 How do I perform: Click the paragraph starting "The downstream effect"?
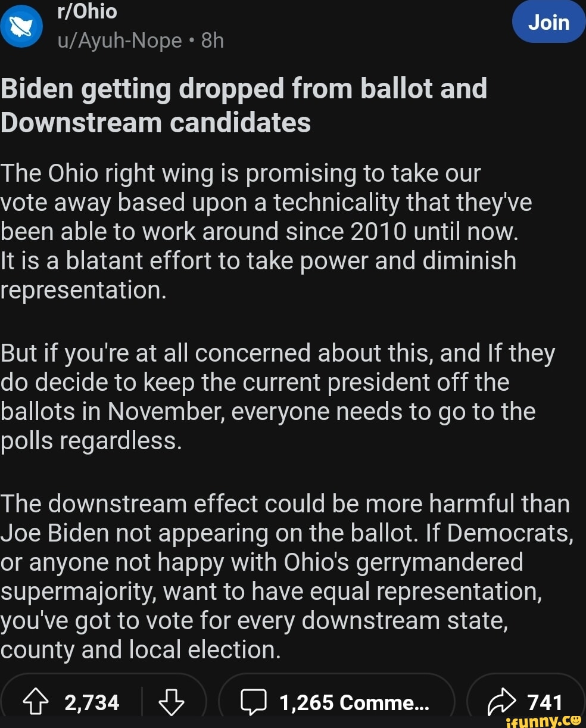[x=286, y=577]
